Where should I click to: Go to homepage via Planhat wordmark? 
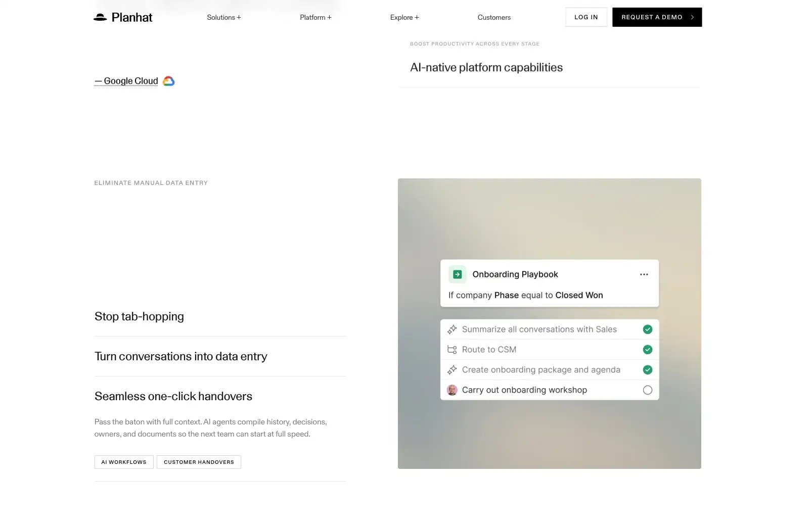pos(132,17)
